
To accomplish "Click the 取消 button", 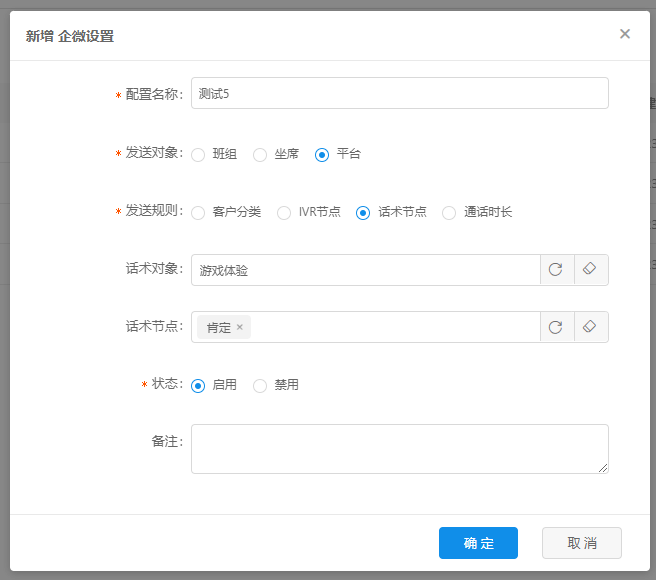I will click(x=581, y=543).
